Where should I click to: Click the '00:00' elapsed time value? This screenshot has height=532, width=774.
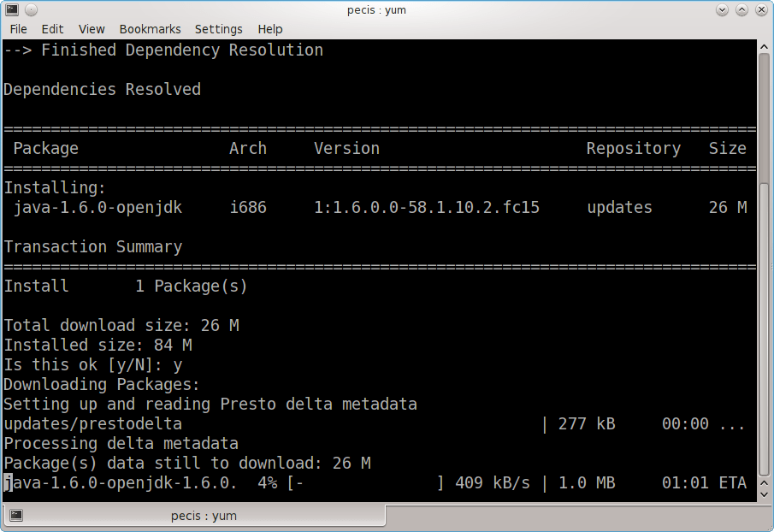685,424
